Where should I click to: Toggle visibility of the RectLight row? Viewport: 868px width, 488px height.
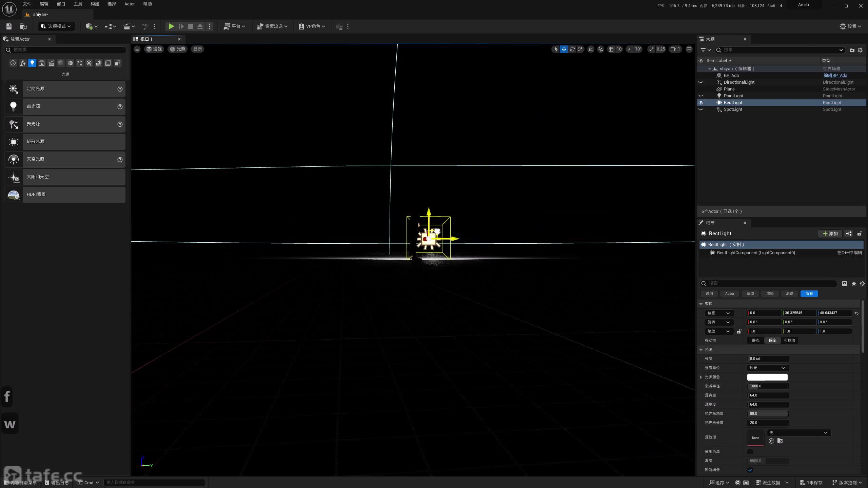click(701, 103)
